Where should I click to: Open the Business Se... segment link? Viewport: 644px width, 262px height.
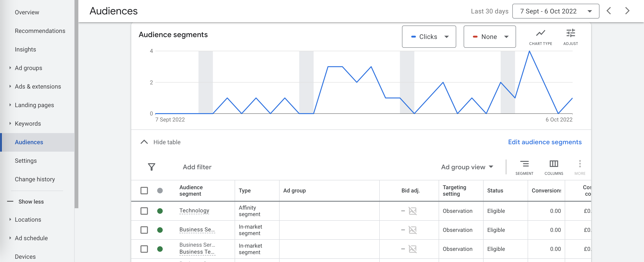click(197, 230)
